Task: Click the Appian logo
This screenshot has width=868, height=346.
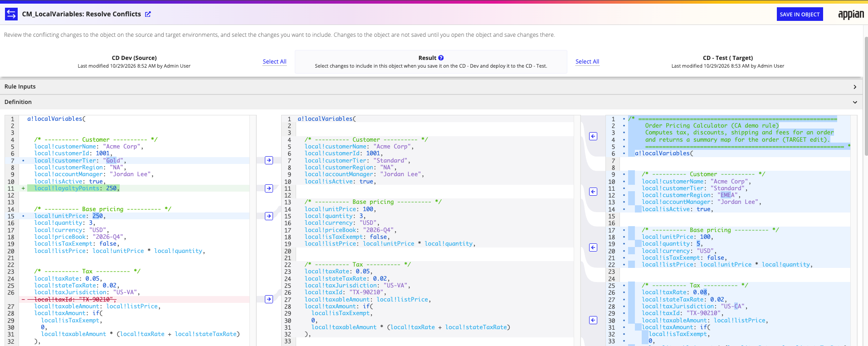Action: point(851,15)
